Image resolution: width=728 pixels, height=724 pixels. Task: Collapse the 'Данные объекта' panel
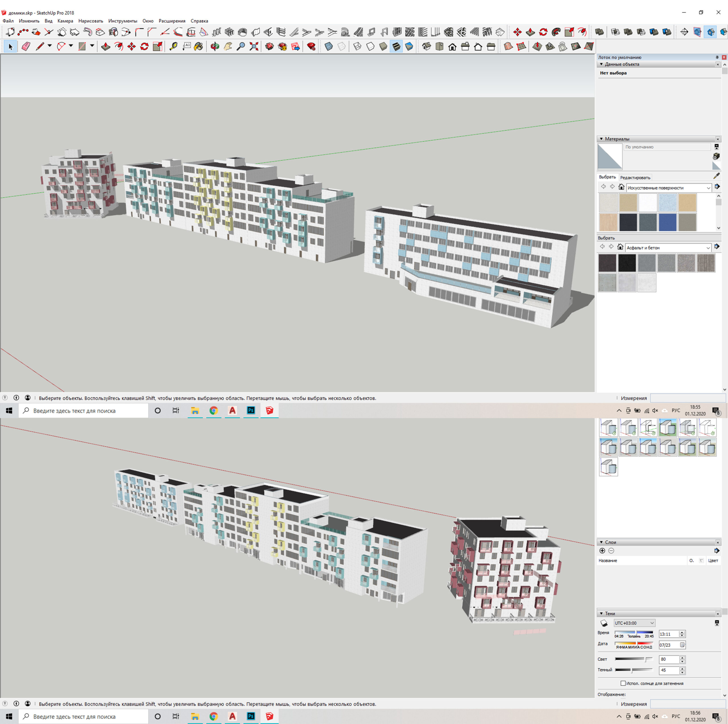601,65
